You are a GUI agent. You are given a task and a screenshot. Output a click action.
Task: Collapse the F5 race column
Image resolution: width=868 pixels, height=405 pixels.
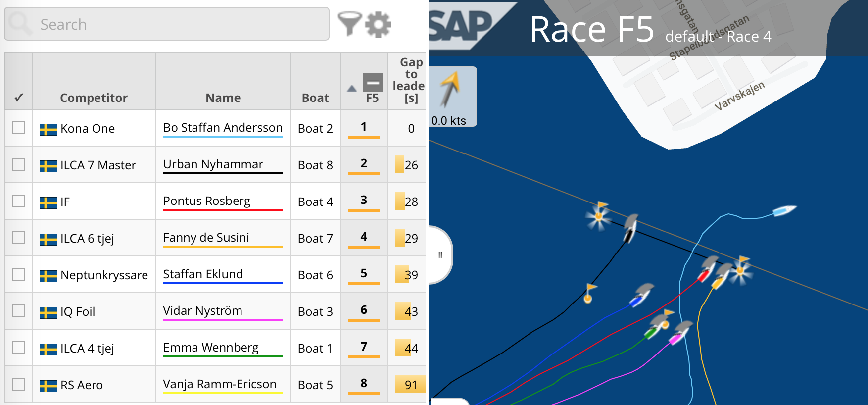(373, 82)
